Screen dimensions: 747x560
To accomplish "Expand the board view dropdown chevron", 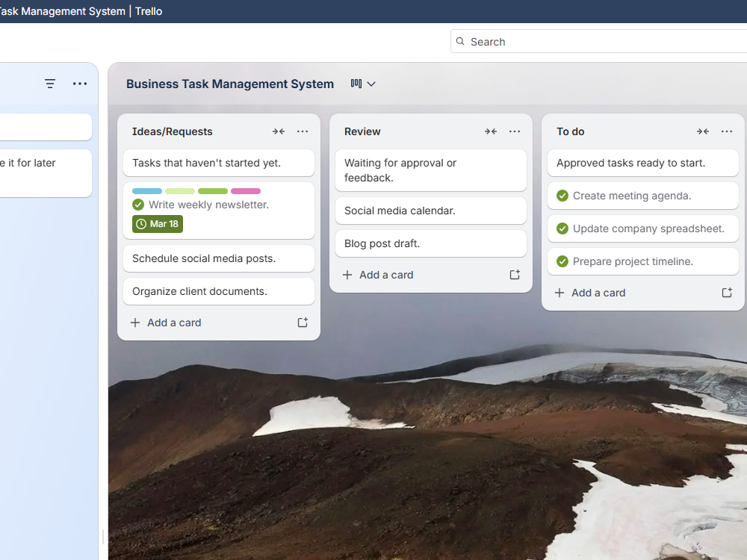I will pyautogui.click(x=371, y=84).
